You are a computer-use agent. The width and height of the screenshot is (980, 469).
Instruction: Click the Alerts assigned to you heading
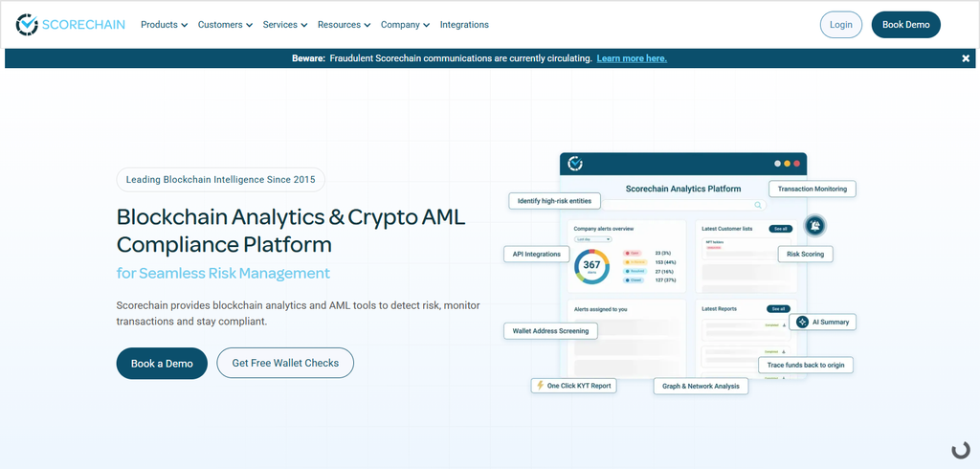tap(600, 309)
